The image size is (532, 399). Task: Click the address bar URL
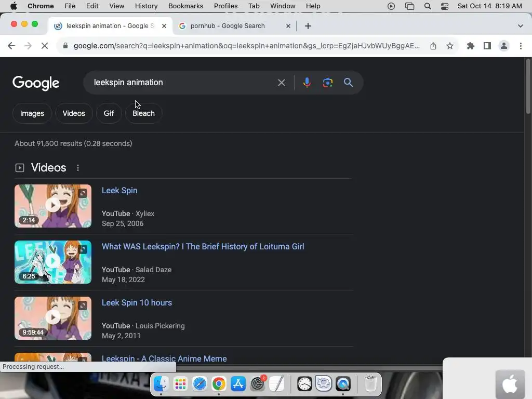pyautogui.click(x=247, y=46)
